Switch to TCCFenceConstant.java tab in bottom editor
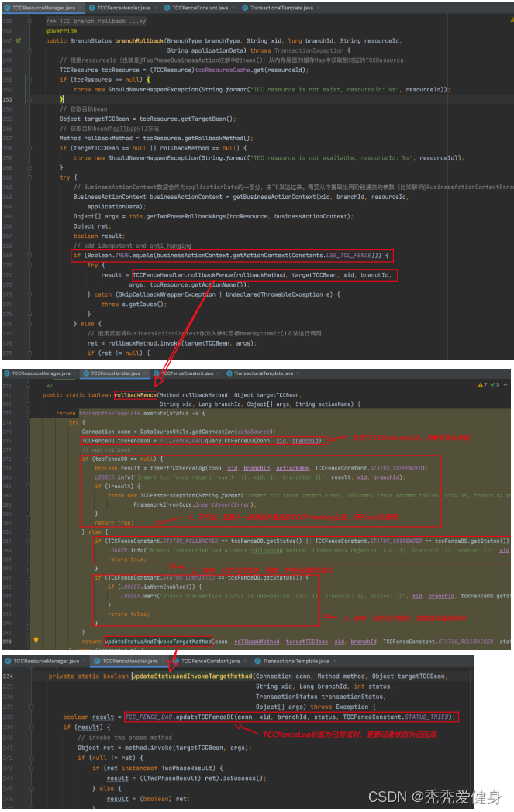Viewport: 514px width, 812px height. coord(210,662)
